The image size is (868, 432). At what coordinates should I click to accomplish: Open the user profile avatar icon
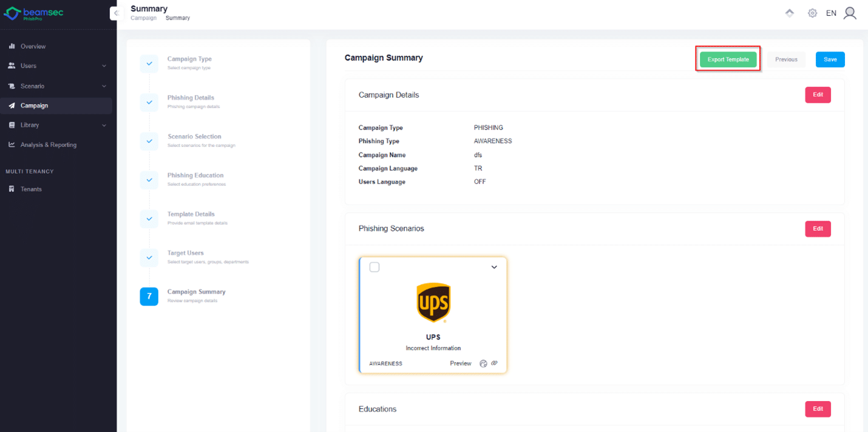coord(850,13)
